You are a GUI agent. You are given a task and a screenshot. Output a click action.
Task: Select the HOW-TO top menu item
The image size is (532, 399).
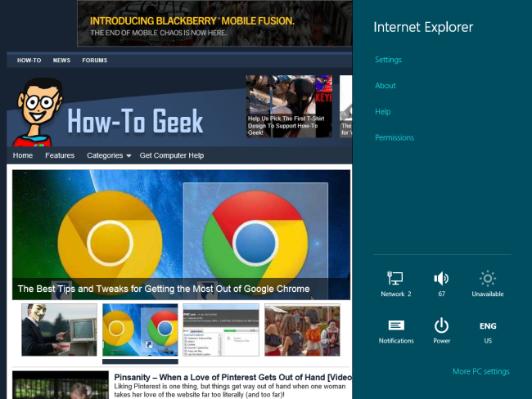29,61
